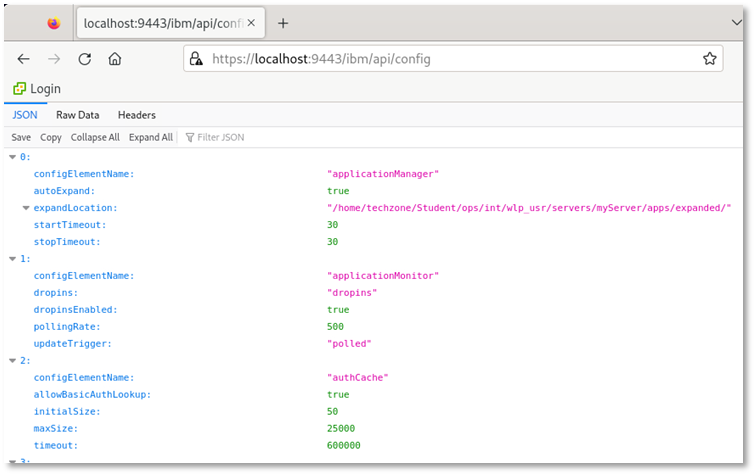Click Copy in the JSON toolbar

(x=50, y=137)
